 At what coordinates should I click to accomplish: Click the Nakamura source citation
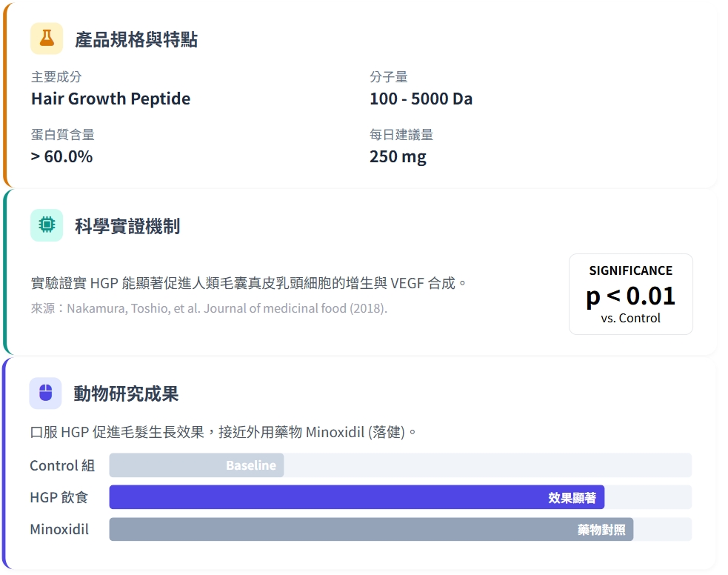tap(209, 308)
